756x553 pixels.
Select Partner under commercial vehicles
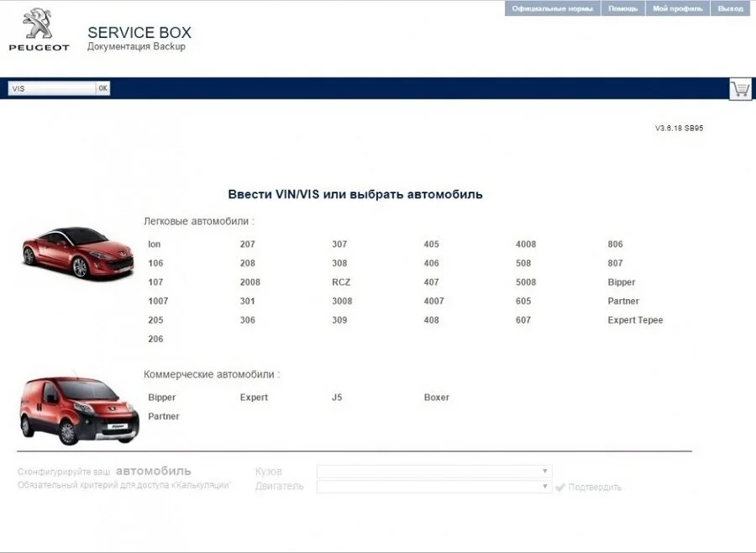tap(164, 416)
